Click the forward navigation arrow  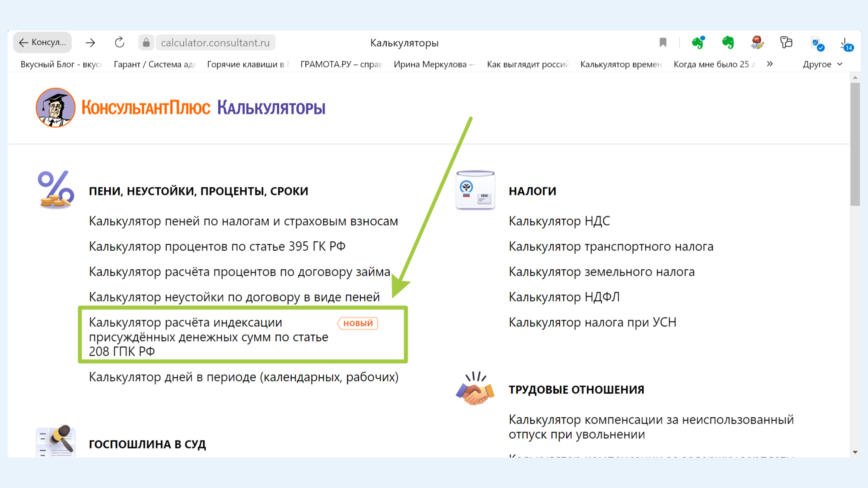coord(90,42)
